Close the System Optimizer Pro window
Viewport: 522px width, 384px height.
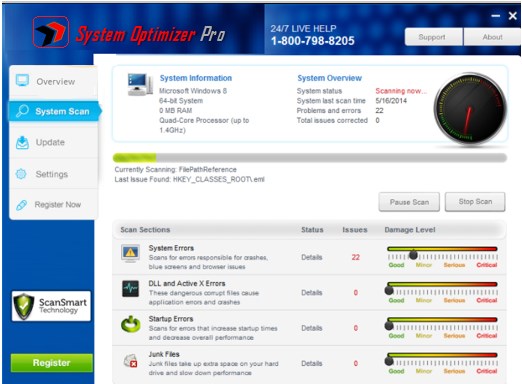(513, 16)
